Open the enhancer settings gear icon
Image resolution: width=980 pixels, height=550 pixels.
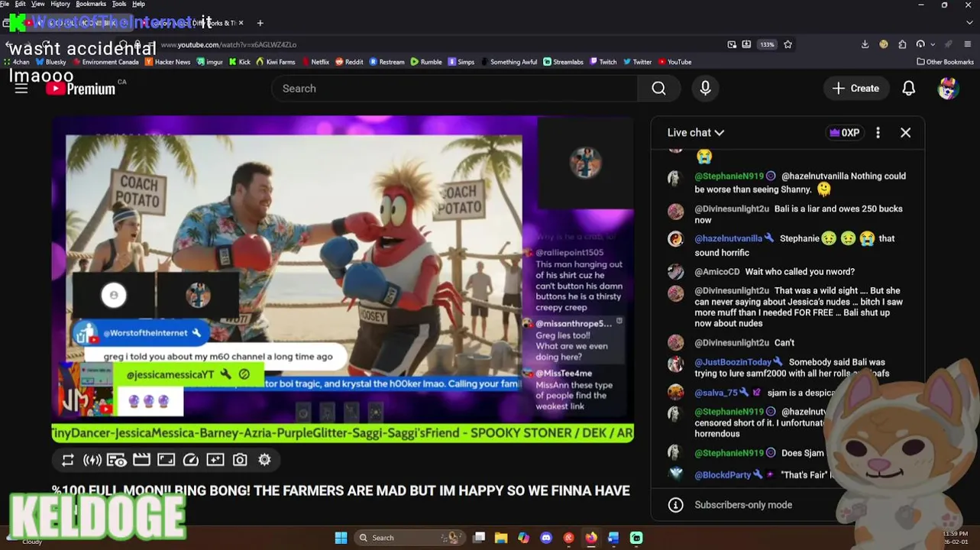click(x=264, y=460)
